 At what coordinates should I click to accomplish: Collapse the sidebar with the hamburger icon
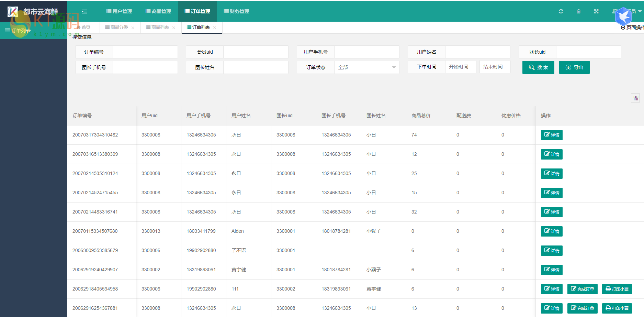pos(84,11)
